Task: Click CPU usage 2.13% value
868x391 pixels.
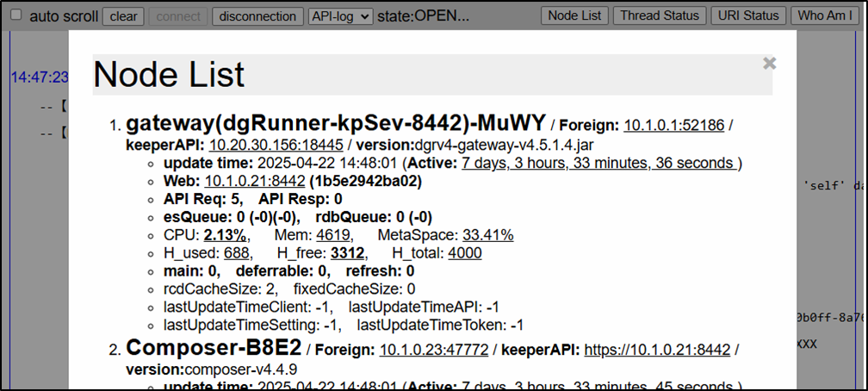Action: [226, 235]
